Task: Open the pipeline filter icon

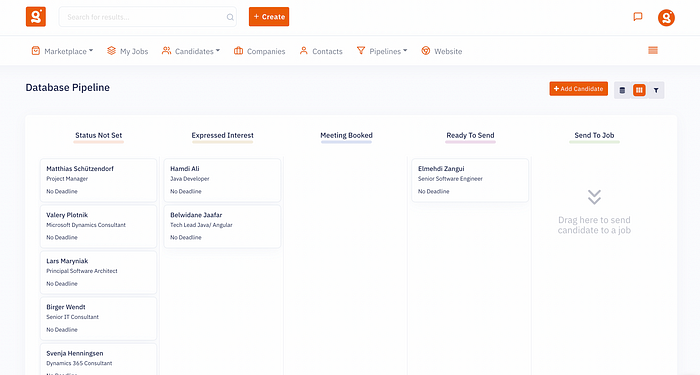Action: (656, 90)
